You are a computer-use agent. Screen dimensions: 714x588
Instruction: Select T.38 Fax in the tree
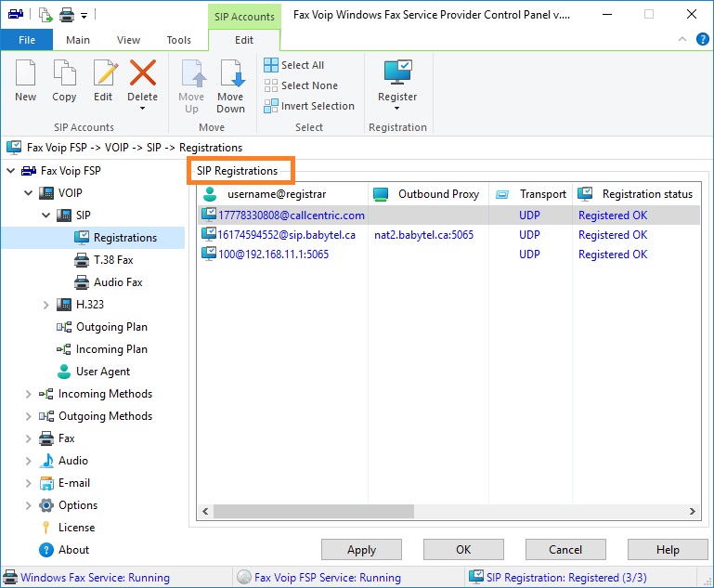point(113,260)
